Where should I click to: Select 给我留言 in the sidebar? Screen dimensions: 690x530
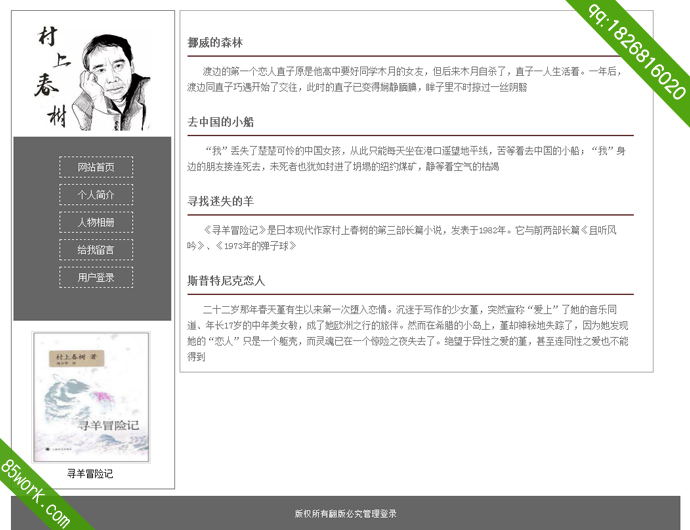pos(96,250)
